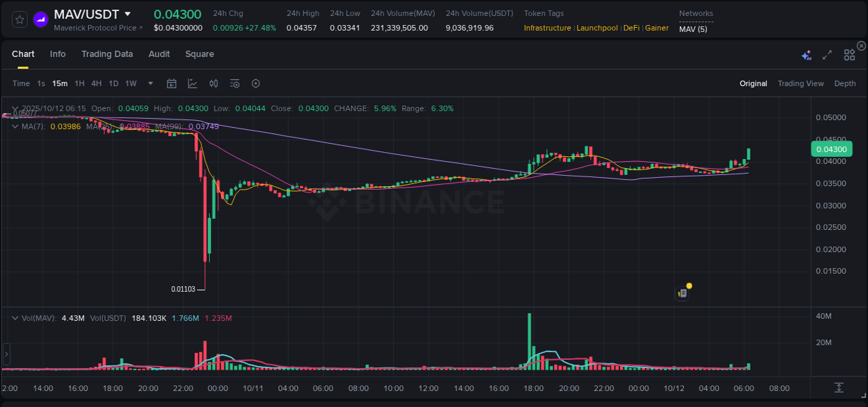Open the widget layout icon
Viewport: 868px width, 407px height.
click(x=849, y=54)
